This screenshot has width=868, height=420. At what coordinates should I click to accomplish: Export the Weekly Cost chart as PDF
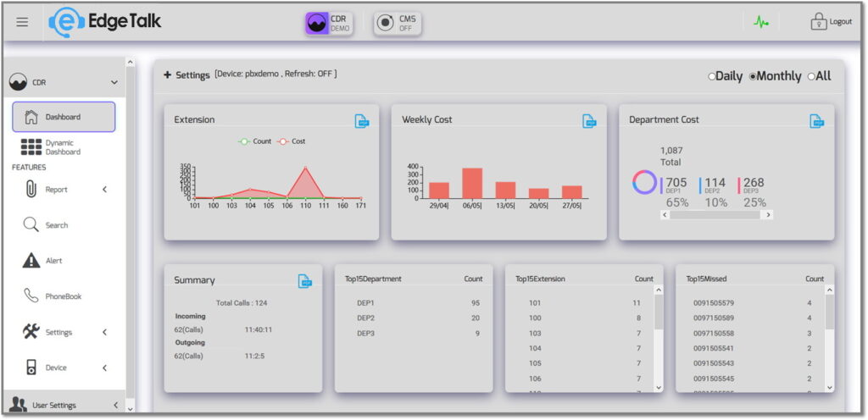[x=589, y=121]
